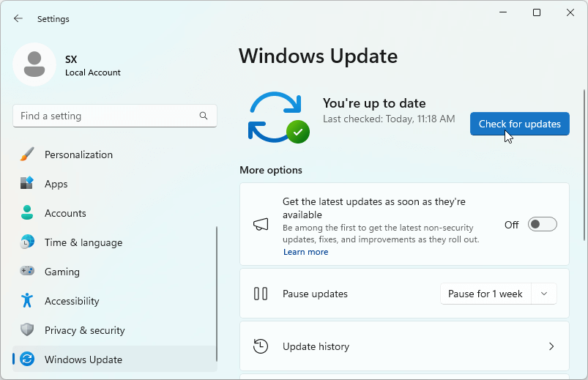This screenshot has height=380, width=588.
Task: Open Accounts settings
Action: 115,213
